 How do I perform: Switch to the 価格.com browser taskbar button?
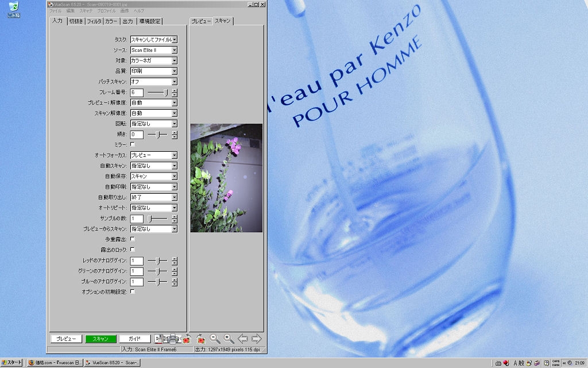coord(55,363)
